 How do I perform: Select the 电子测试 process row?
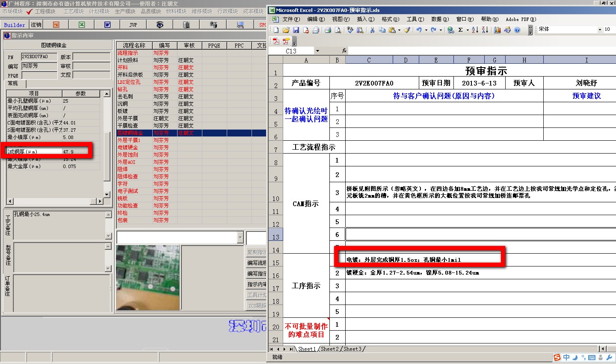[x=191, y=191]
